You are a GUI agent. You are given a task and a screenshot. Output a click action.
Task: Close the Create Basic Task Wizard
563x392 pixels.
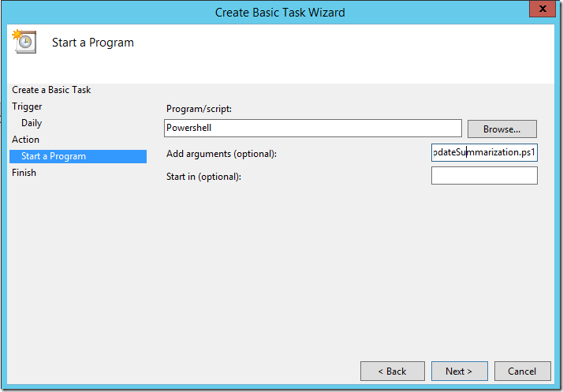click(542, 9)
